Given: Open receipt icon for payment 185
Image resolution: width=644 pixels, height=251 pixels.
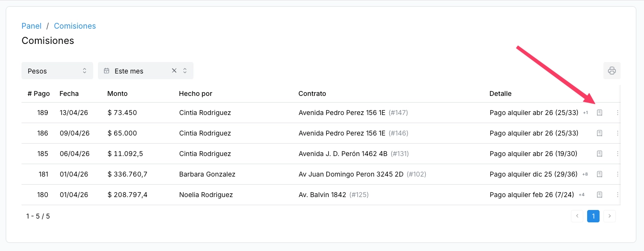Looking at the screenshot, I should 600,154.
